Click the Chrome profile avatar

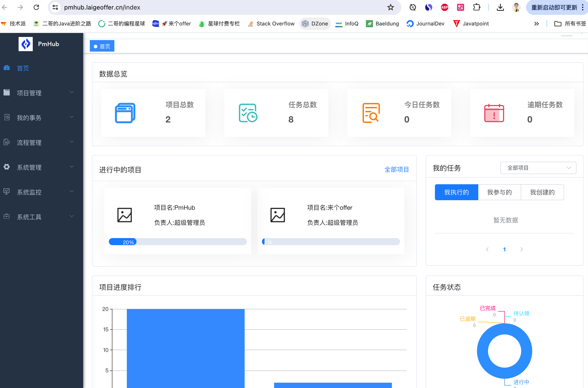pyautogui.click(x=516, y=8)
